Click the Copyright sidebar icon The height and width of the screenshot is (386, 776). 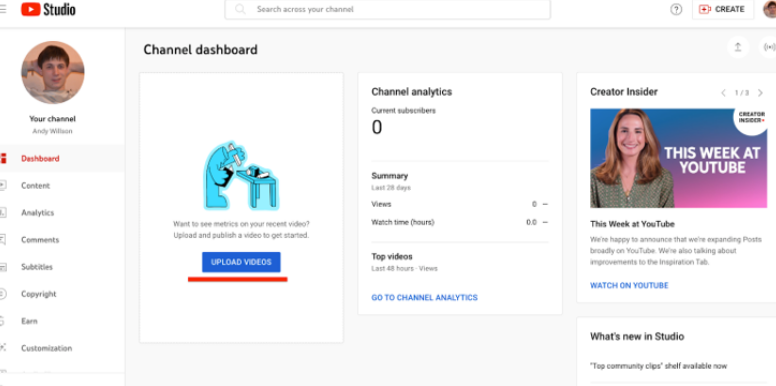pyautogui.click(x=3, y=294)
